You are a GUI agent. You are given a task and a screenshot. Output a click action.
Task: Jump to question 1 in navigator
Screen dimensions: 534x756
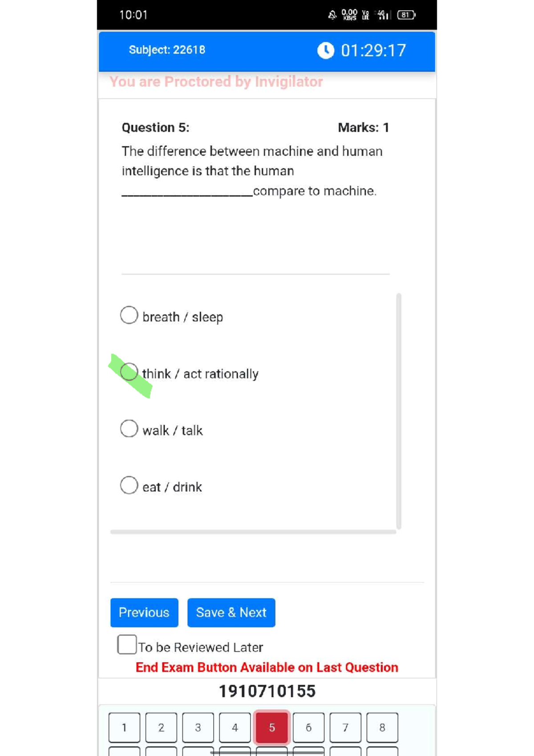[124, 728]
